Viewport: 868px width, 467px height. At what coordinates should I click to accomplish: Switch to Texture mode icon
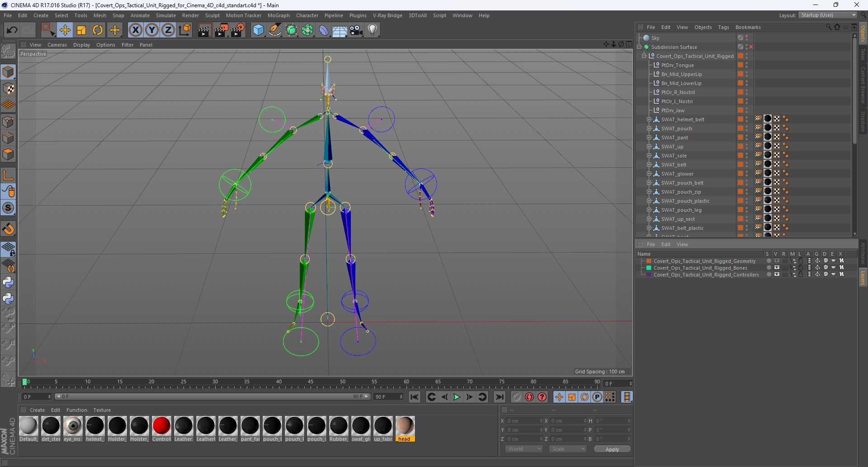pyautogui.click(x=8, y=89)
